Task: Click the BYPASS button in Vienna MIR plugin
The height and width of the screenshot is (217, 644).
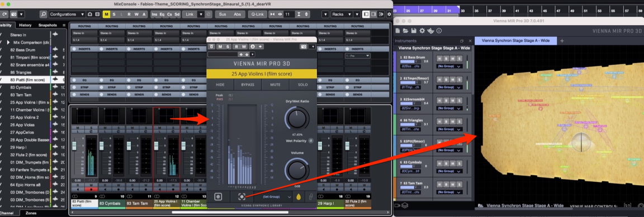Action: (x=248, y=84)
